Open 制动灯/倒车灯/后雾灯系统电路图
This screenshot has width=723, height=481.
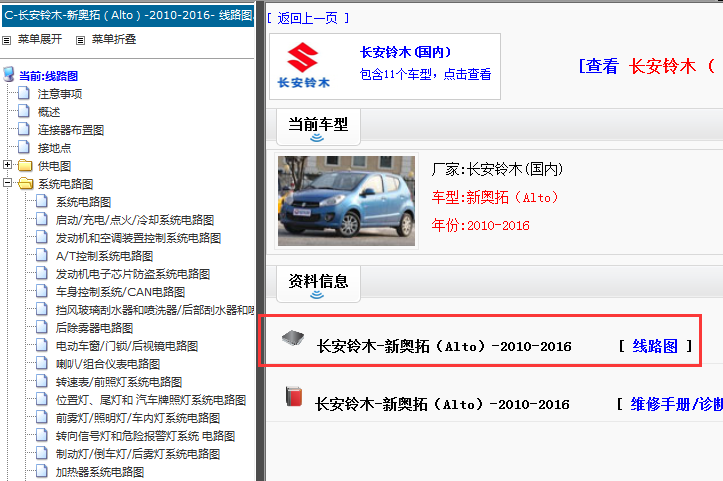coord(138,454)
